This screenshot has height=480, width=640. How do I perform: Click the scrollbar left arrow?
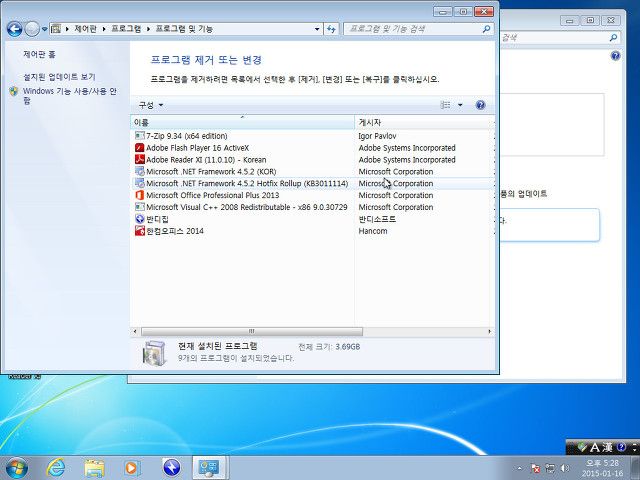click(135, 331)
